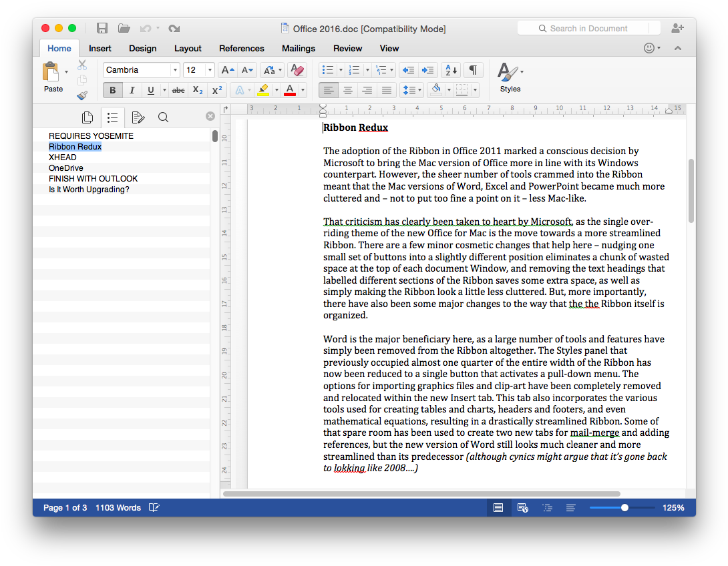Click the zoom slider handle

point(624,508)
